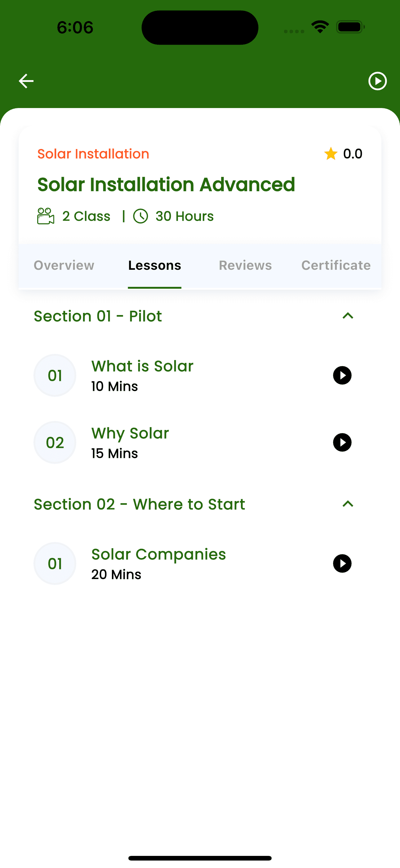Viewport: 400px width, 868px height.
Task: Switch to the Overview tab
Action: tap(64, 265)
